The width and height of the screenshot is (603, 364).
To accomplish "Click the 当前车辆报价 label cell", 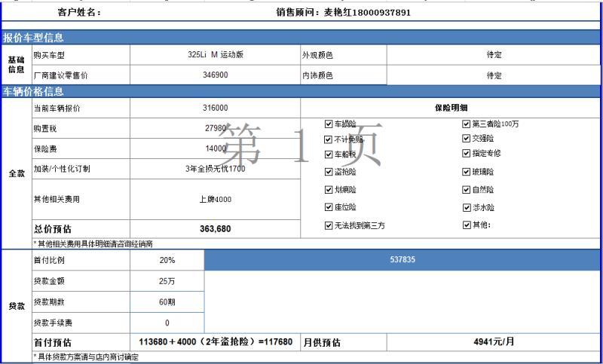I will pyautogui.click(x=81, y=108).
